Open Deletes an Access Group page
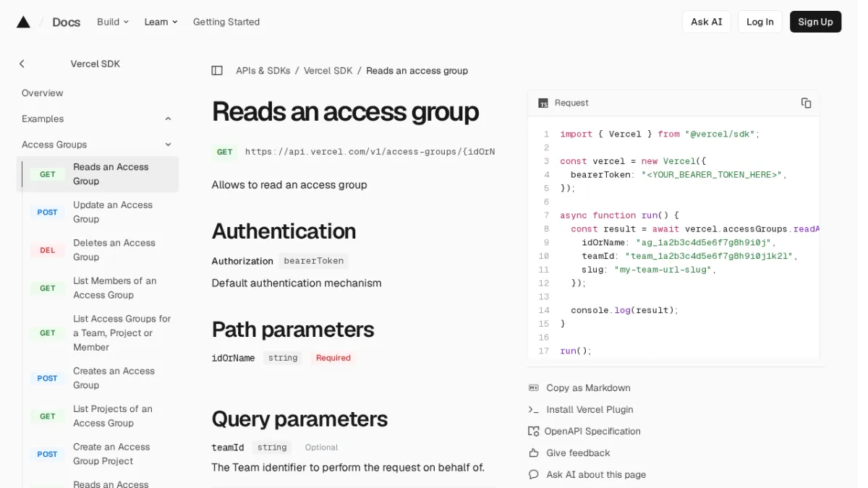The width and height of the screenshot is (868, 488). click(x=114, y=250)
